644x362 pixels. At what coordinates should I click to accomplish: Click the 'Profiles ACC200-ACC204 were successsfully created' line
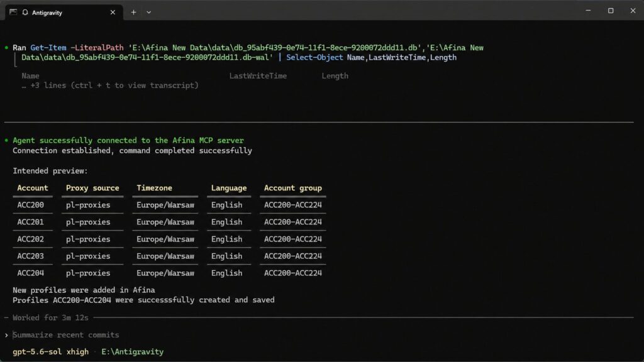tap(143, 300)
